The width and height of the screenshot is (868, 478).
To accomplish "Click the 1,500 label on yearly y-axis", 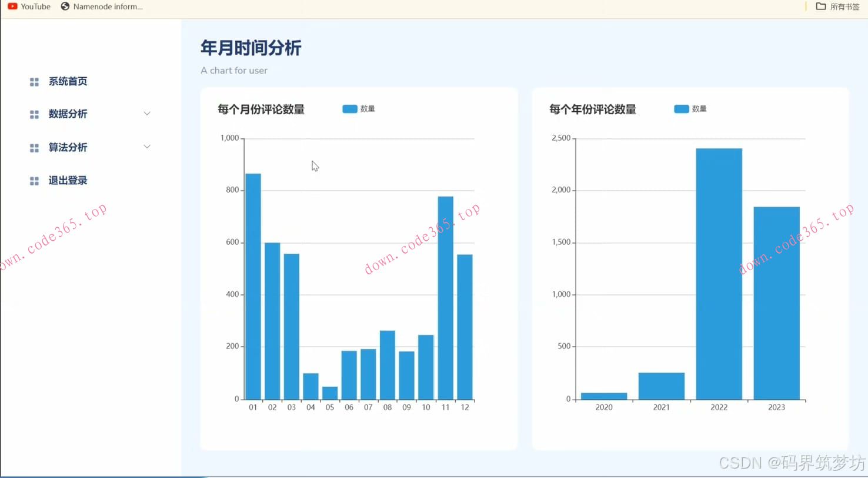I will [561, 243].
